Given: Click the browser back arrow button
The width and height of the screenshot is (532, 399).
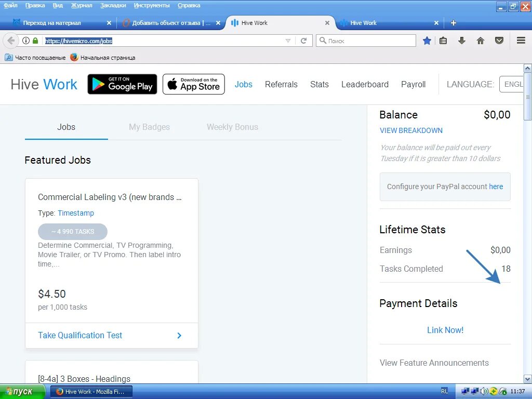Looking at the screenshot, I should (x=10, y=41).
